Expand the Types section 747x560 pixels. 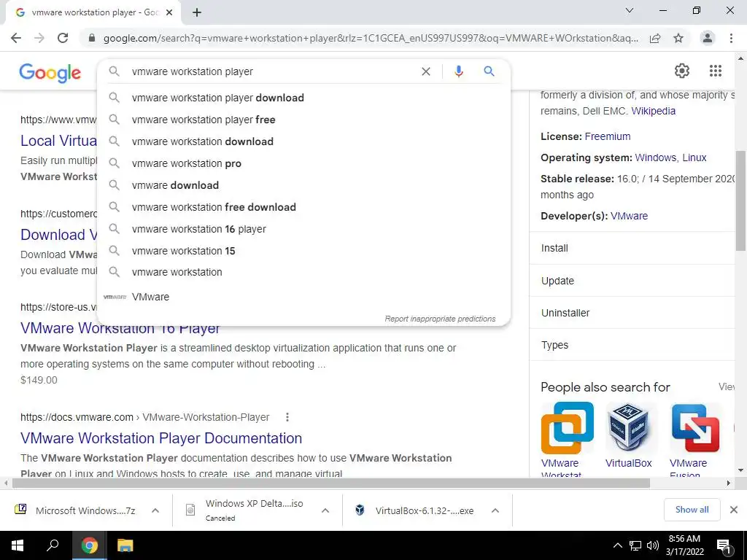coord(632,345)
